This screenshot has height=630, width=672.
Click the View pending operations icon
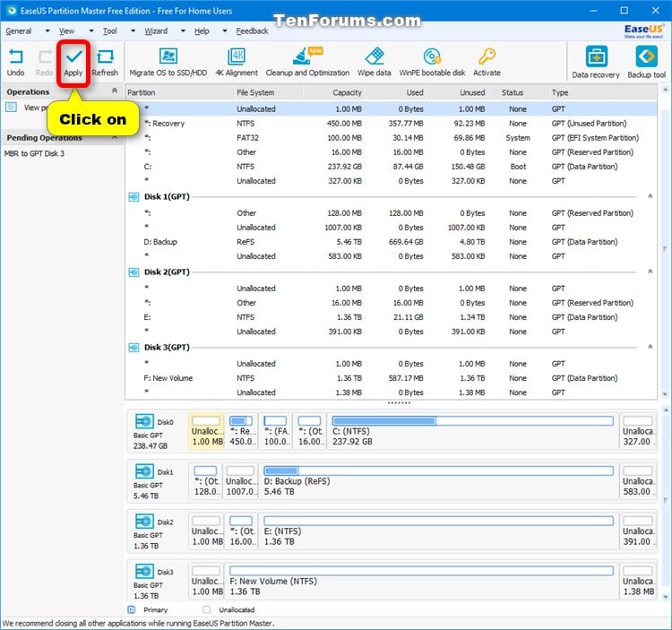point(12,108)
